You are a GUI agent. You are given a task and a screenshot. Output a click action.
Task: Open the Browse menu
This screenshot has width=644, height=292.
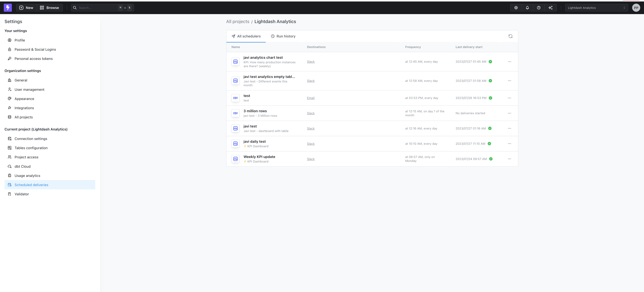(x=49, y=8)
